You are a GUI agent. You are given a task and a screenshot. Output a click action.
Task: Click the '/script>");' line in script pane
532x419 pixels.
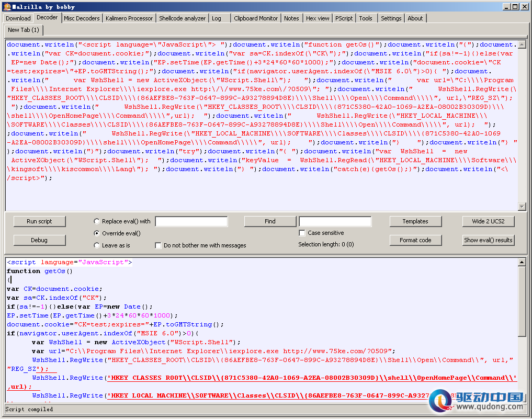tap(29, 178)
